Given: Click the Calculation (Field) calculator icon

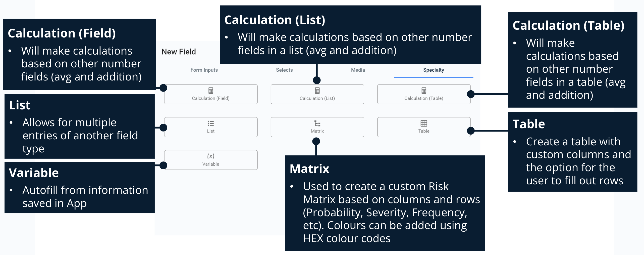Looking at the screenshot, I should click(x=211, y=91).
